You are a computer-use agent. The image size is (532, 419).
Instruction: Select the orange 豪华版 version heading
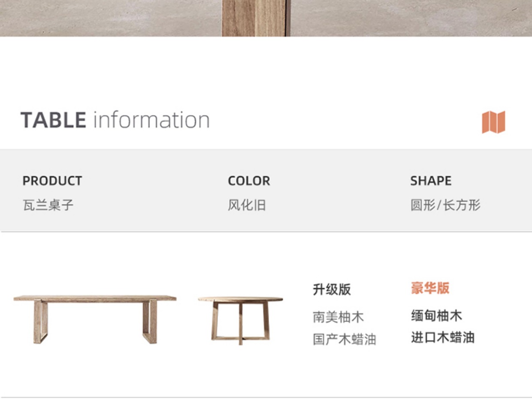(430, 288)
